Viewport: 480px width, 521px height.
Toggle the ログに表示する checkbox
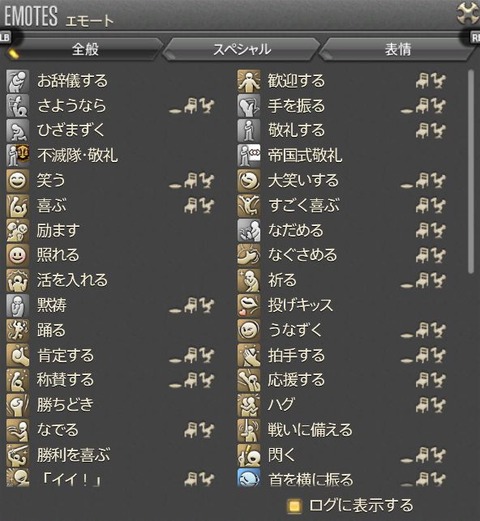click(x=294, y=506)
